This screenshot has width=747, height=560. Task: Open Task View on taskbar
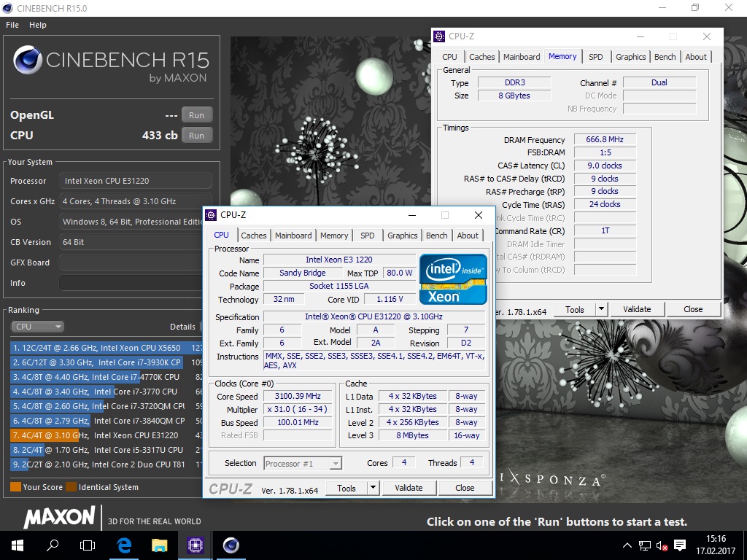pyautogui.click(x=88, y=545)
